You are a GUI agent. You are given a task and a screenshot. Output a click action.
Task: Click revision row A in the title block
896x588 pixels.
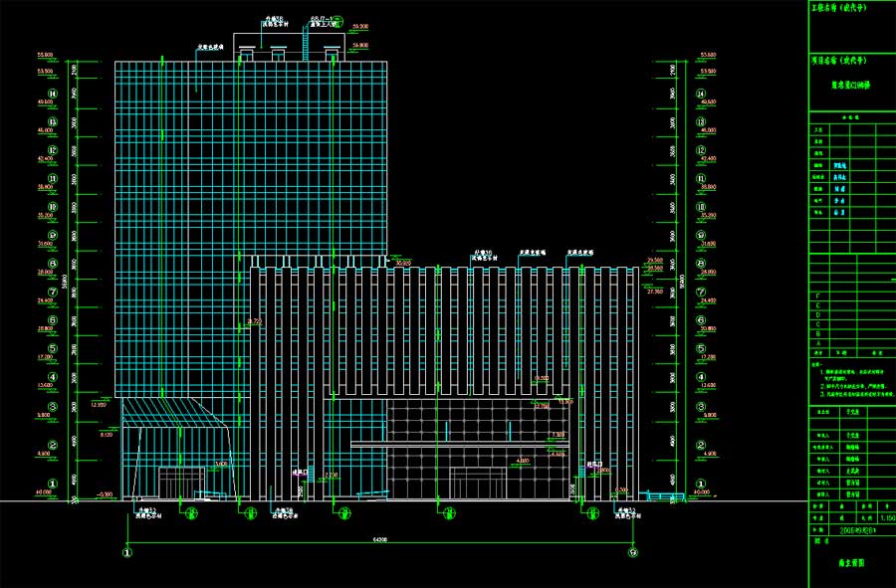click(852, 343)
